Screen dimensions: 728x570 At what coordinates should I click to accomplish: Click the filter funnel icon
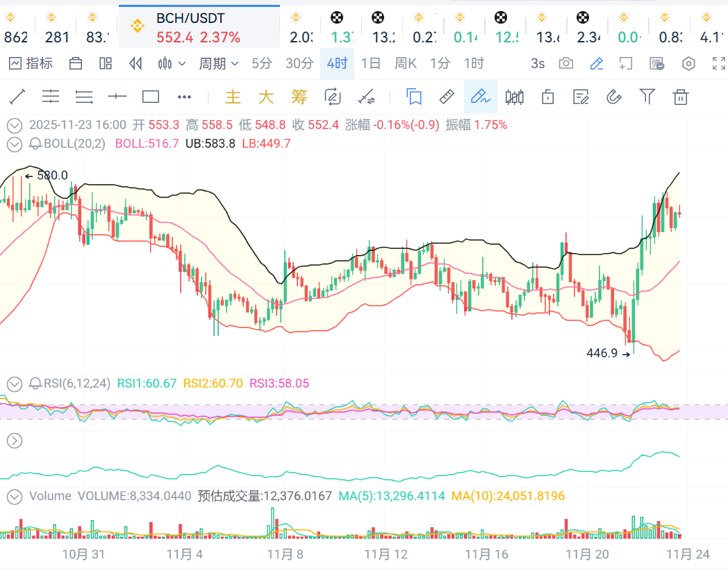coord(647,97)
